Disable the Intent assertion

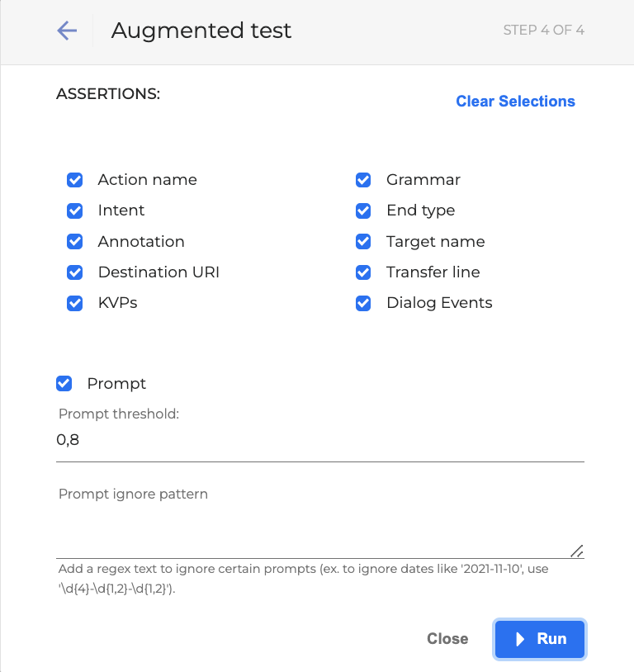(x=74, y=211)
